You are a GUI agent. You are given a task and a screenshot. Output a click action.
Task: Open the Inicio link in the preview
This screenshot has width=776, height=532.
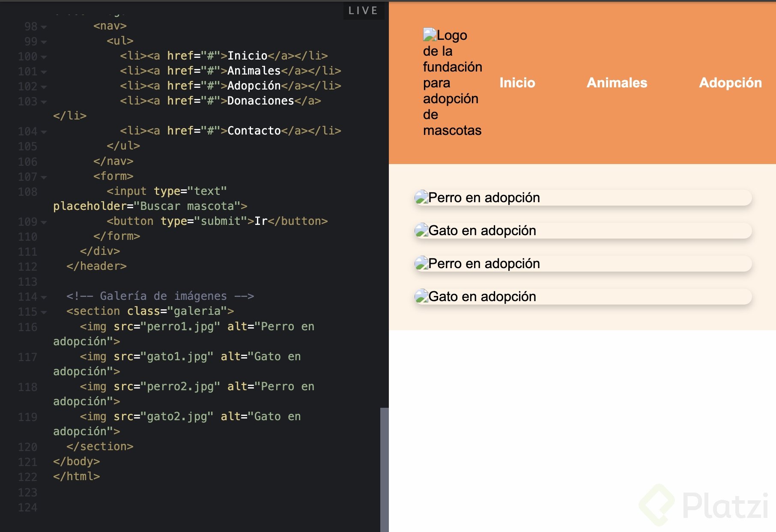point(517,83)
